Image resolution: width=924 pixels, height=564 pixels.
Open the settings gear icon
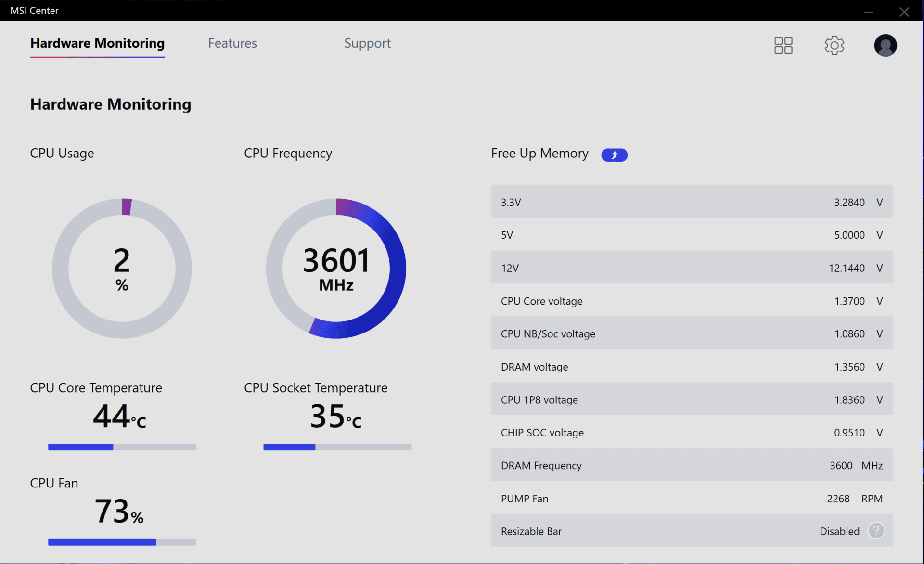(x=834, y=45)
